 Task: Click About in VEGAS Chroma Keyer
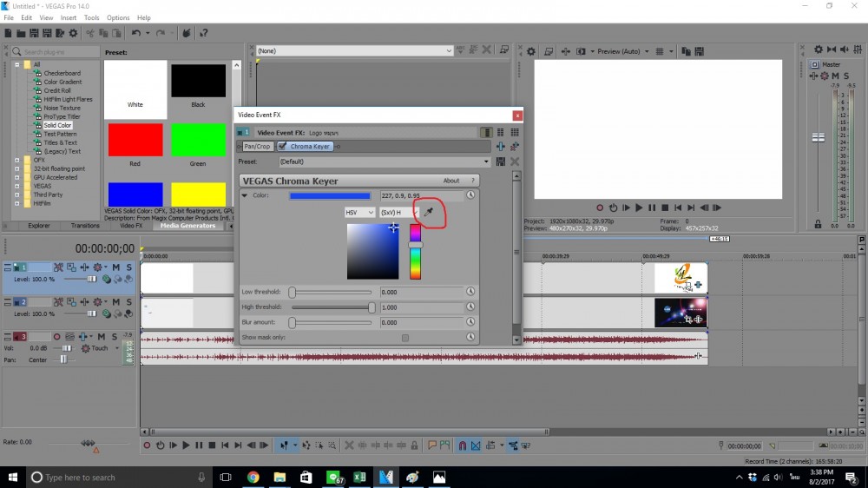451,181
